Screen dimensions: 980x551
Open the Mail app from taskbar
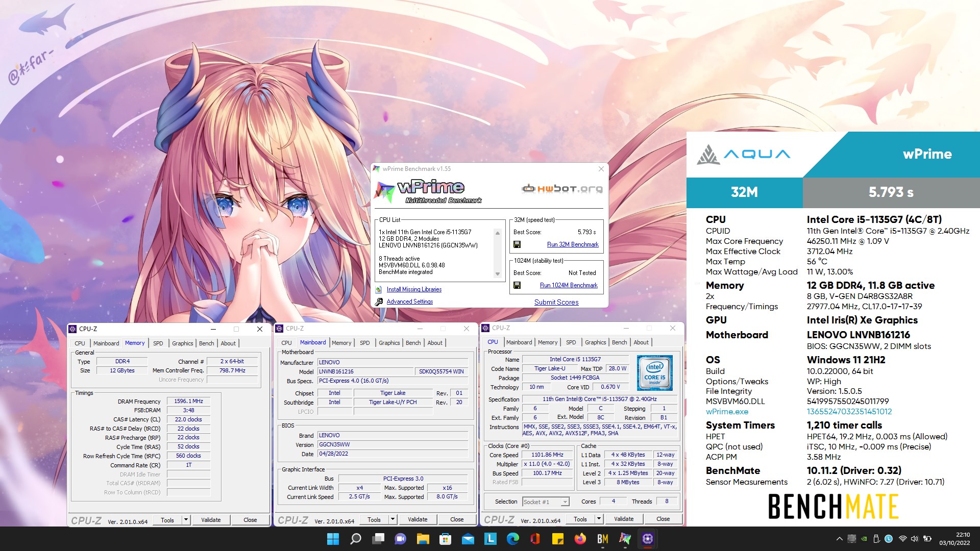468,539
